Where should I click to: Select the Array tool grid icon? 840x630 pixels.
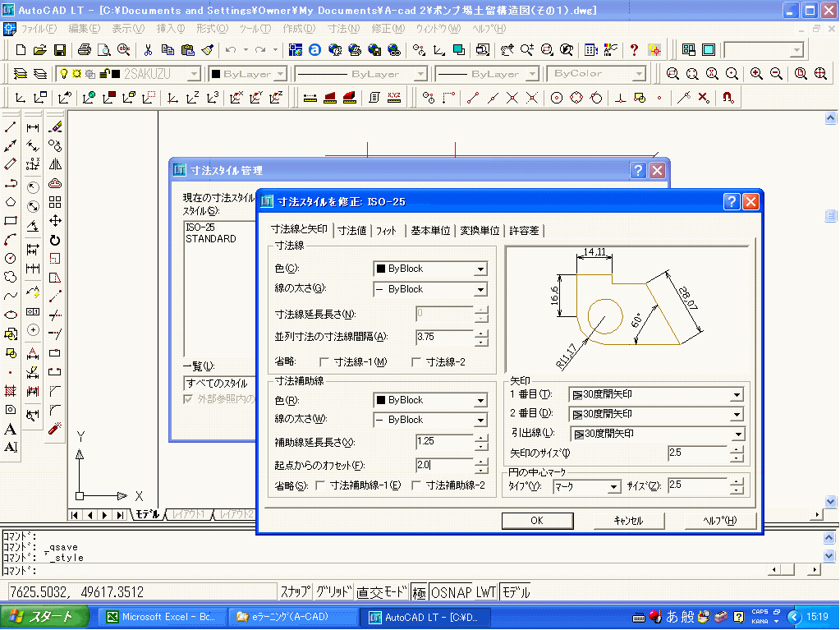(x=55, y=202)
